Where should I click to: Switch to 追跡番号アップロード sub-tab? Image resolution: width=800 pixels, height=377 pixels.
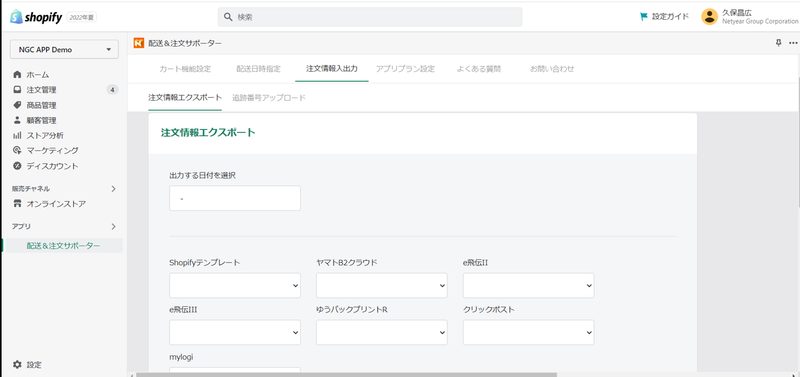point(269,97)
